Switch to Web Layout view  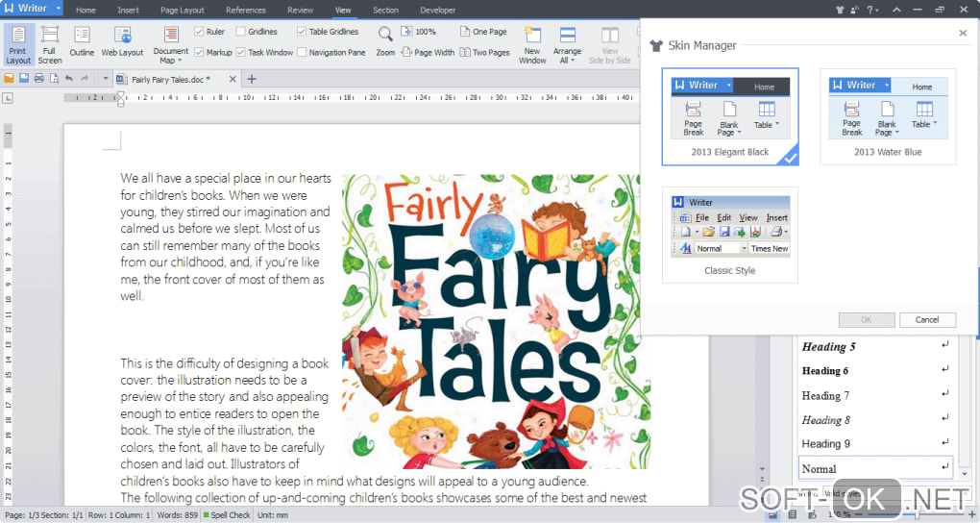[x=122, y=43]
